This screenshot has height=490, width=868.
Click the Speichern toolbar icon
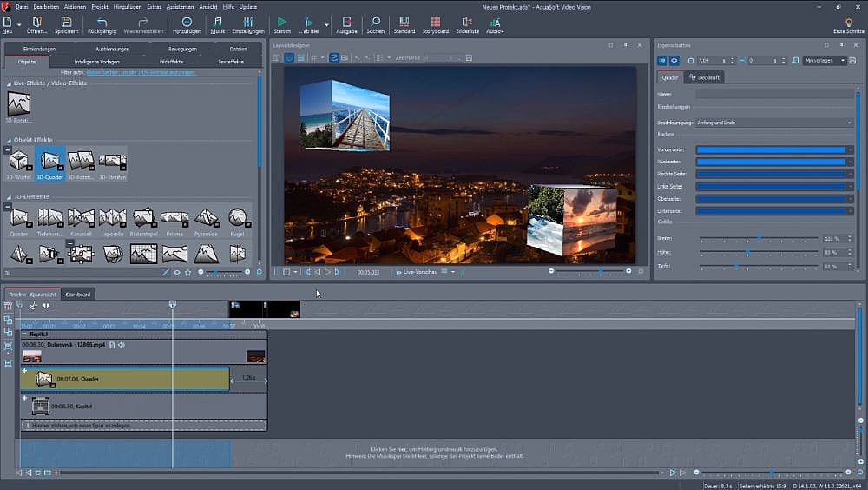click(x=66, y=21)
